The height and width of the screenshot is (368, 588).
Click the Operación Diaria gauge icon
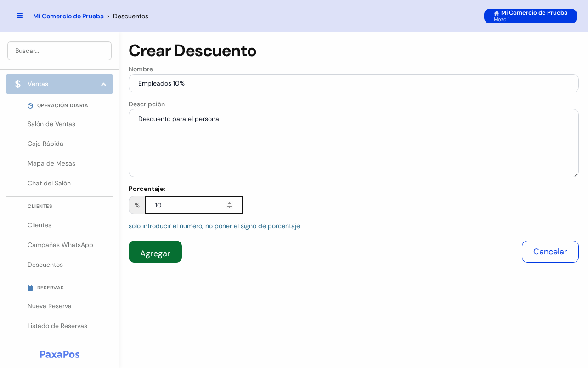[x=30, y=105]
